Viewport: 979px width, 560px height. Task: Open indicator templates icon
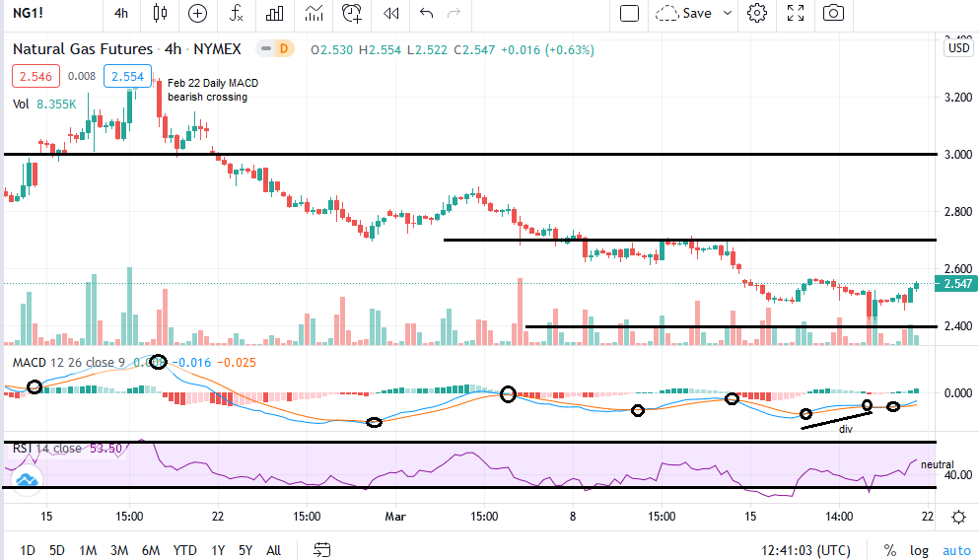(x=314, y=13)
